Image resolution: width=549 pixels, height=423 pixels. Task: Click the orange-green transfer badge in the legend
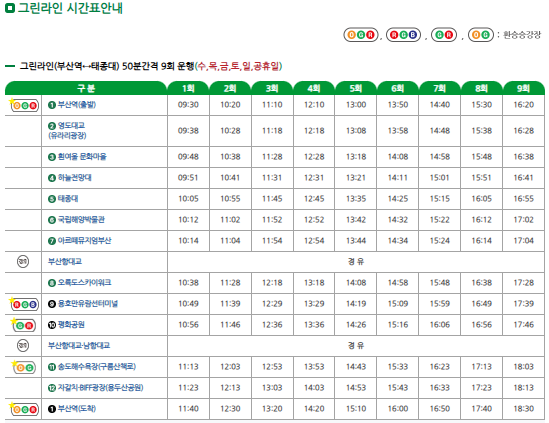(481, 35)
